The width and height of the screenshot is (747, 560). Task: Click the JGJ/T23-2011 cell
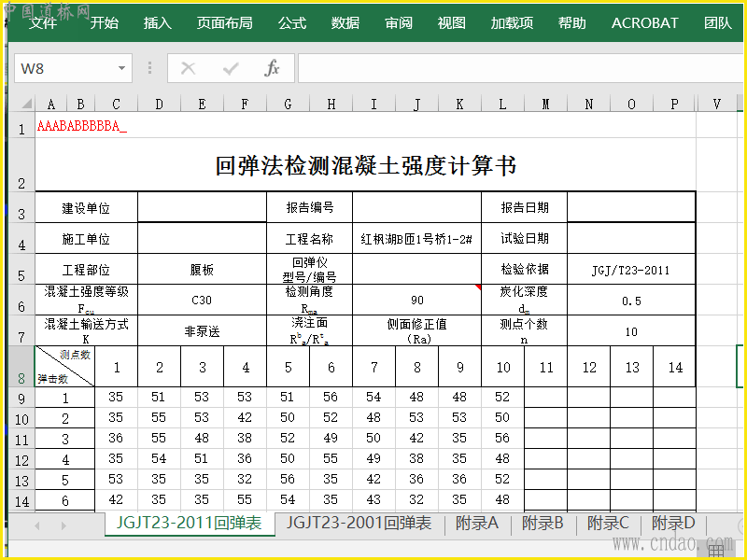[631, 270]
